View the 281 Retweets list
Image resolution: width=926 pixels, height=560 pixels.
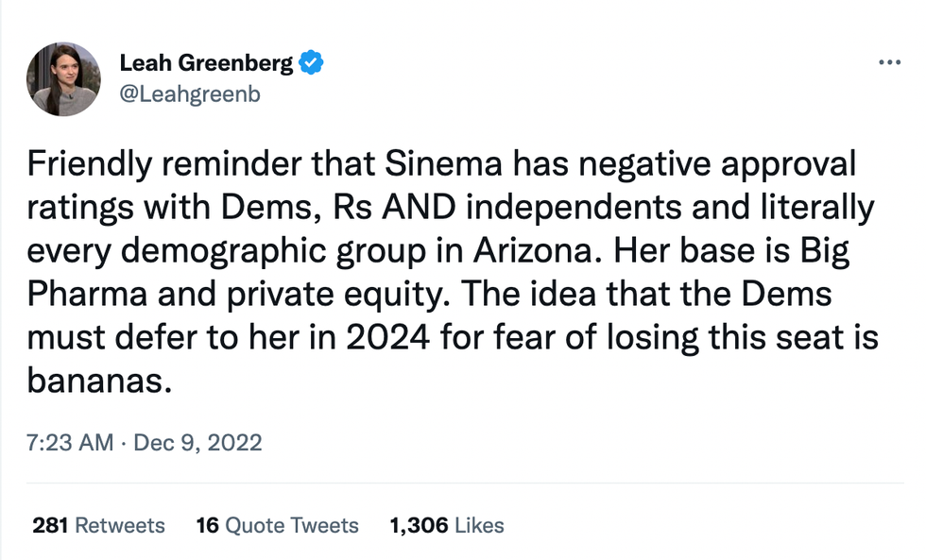point(98,526)
